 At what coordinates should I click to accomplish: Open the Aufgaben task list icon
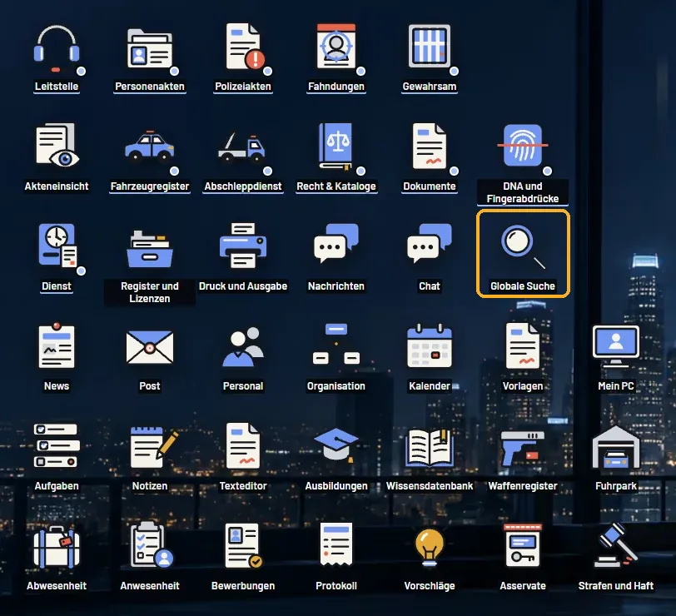point(57,445)
